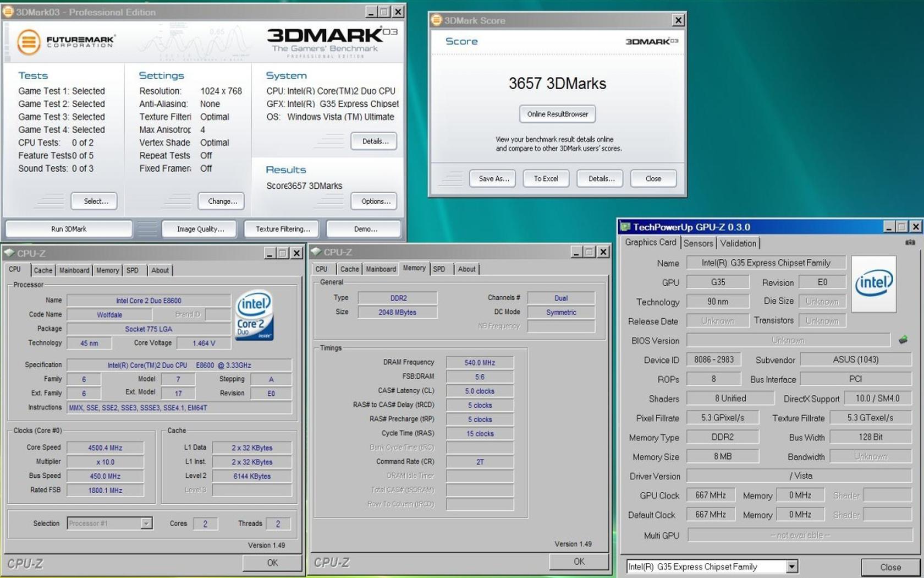Click FSB:DRAM ratio value 5:6
This screenshot has width=924, height=578.
(x=480, y=377)
